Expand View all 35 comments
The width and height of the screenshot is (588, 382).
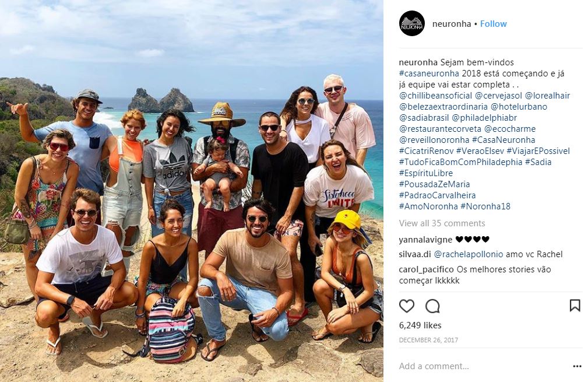[x=442, y=223]
